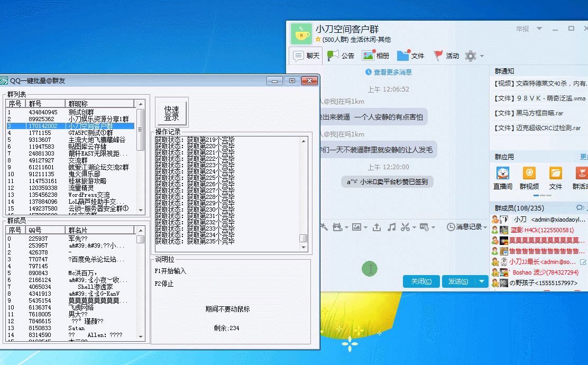
Task: Switch to the 聊天 chat tab
Action: 306,56
